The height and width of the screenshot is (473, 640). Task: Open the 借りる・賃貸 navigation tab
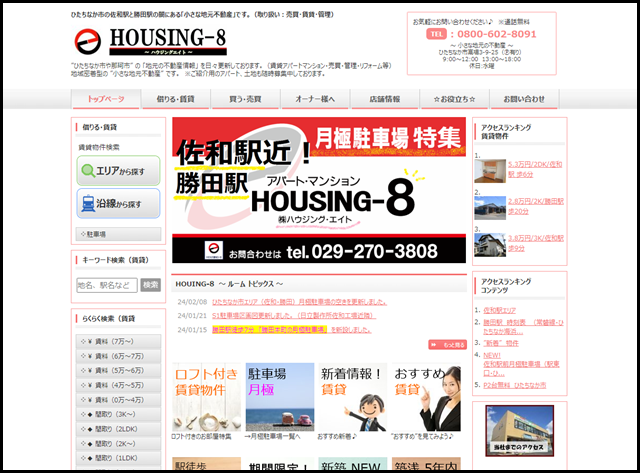(176, 99)
